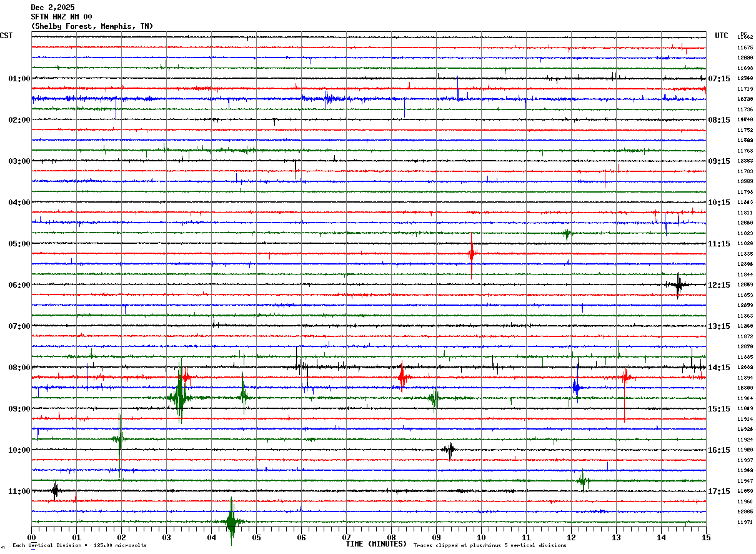Click the black seismic burst on the 11:00 trace
Image resolution: width=756 pixels, height=554 pixels.
[x=55, y=491]
